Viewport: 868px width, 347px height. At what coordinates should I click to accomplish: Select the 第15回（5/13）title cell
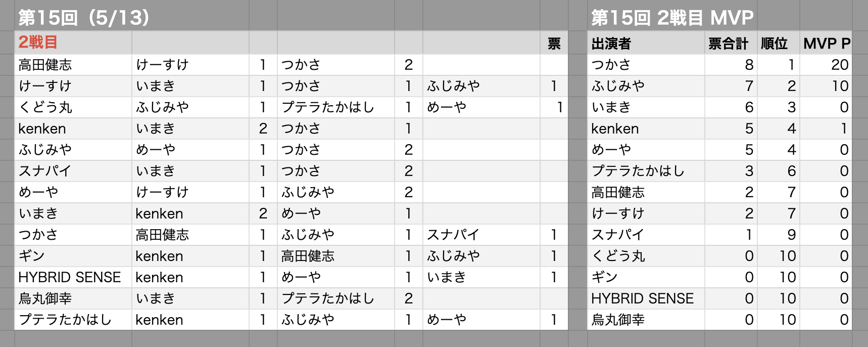(x=84, y=18)
